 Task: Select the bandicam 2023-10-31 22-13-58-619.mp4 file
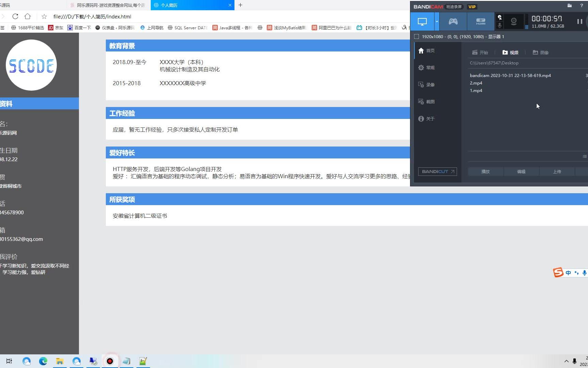coord(510,76)
